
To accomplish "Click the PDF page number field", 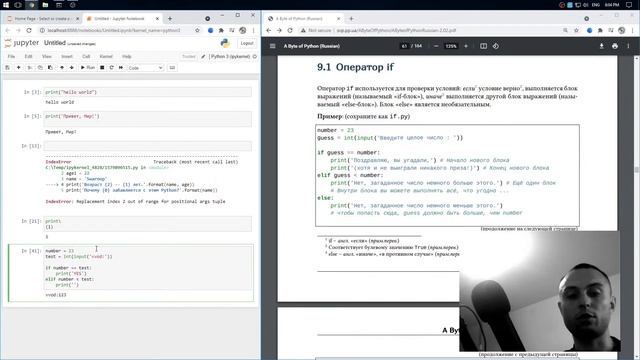I will tap(404, 46).
